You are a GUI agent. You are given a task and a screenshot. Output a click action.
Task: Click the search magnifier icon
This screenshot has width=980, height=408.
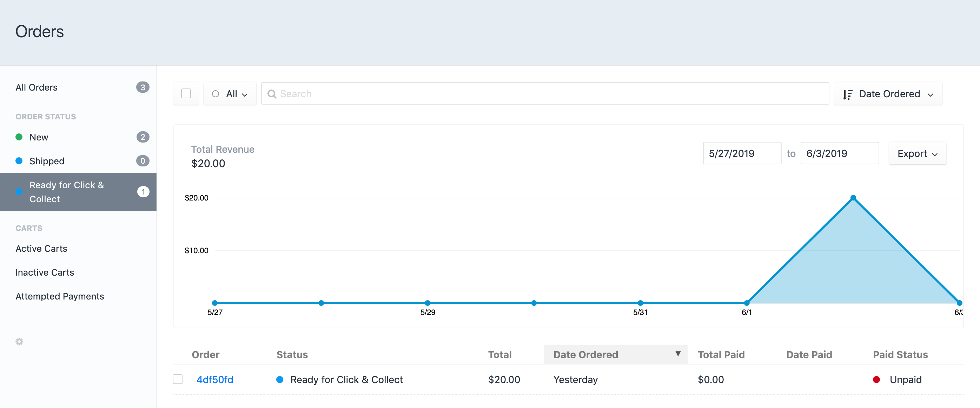[x=272, y=94]
